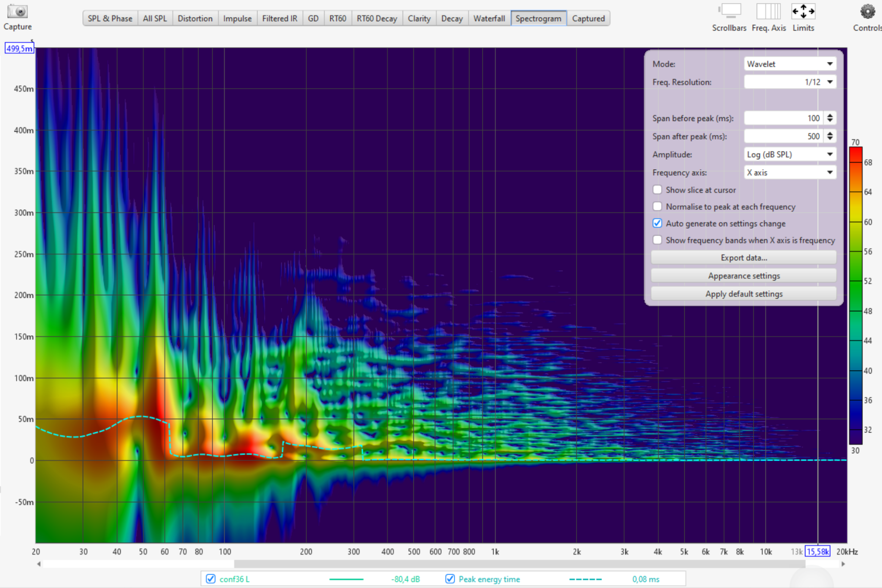Click the 15,58k frequency cursor value box
This screenshot has height=588, width=882.
pyautogui.click(x=818, y=551)
